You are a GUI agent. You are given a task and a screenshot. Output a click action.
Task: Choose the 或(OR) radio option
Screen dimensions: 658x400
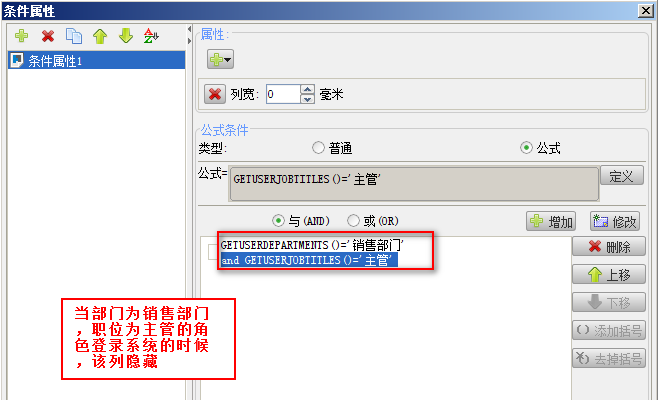353,221
